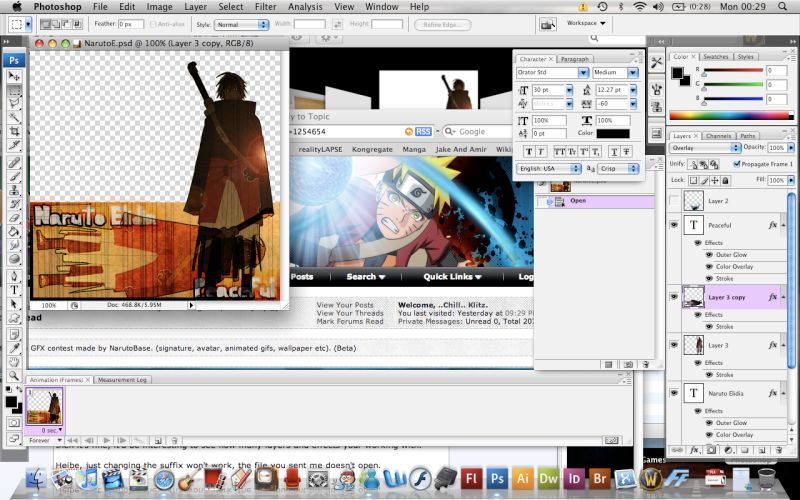Screen dimensions: 800x500
Task: Select the Brush tool
Action: coord(14,177)
